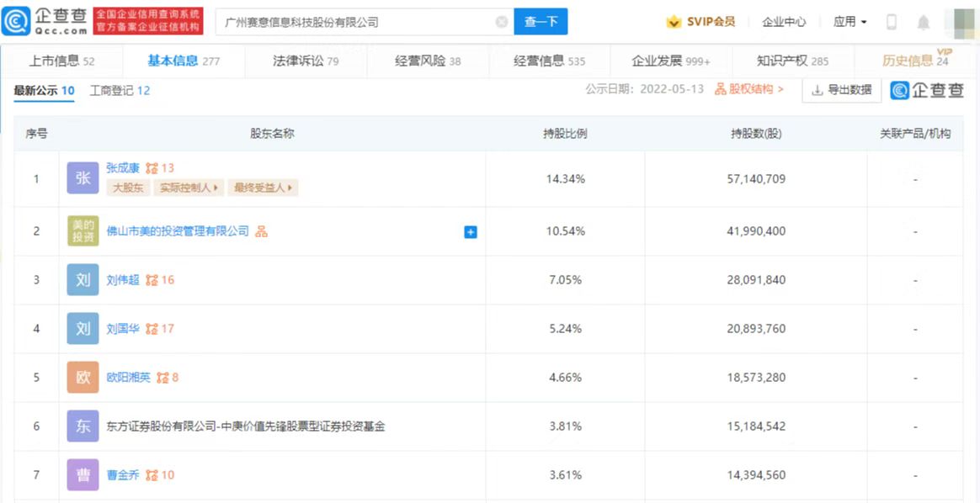Open shareholder 刘国华 profile link

124,329
